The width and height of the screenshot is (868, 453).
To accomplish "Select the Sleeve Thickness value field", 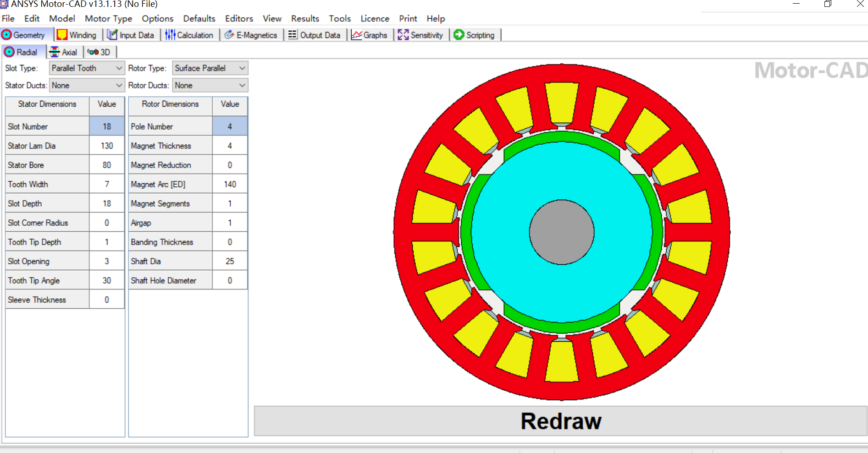I will click(x=107, y=300).
